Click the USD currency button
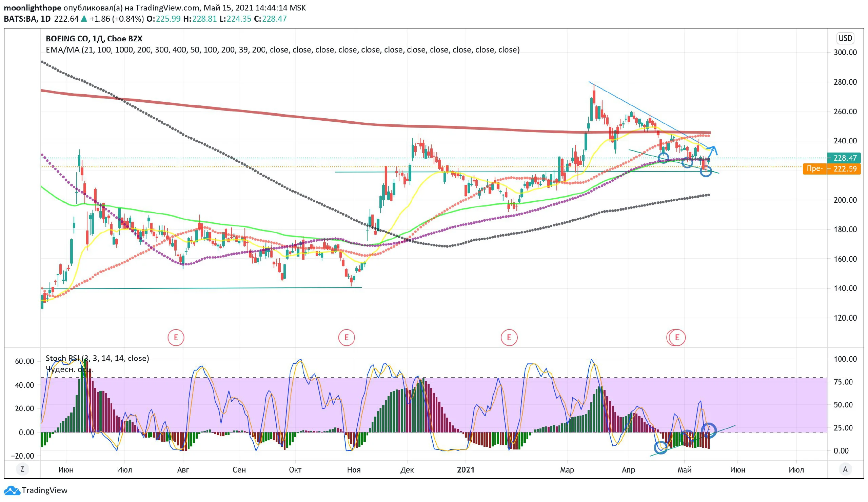868x502 pixels. pos(845,38)
